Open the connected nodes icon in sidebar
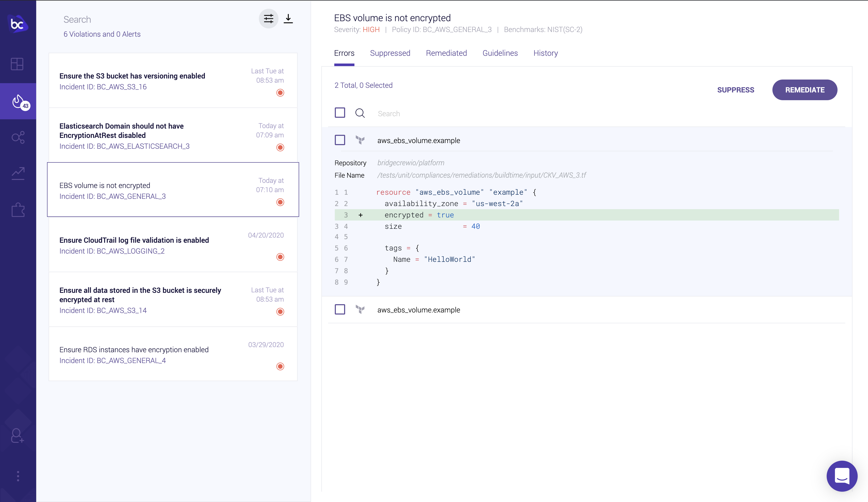The height and width of the screenshot is (502, 868). tap(18, 137)
